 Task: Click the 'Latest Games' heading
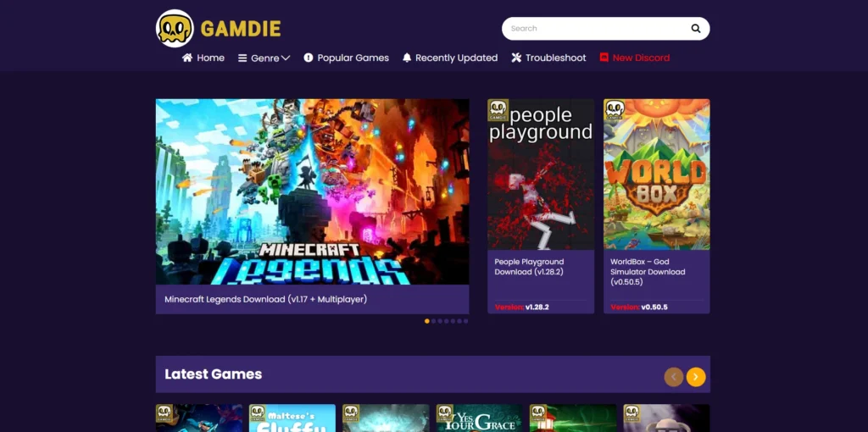pyautogui.click(x=213, y=374)
